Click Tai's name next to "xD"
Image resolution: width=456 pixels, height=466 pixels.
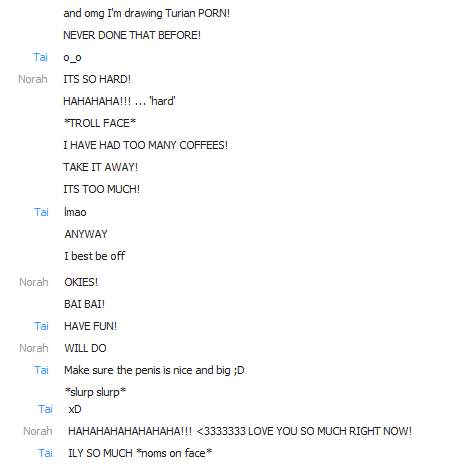pos(45,409)
